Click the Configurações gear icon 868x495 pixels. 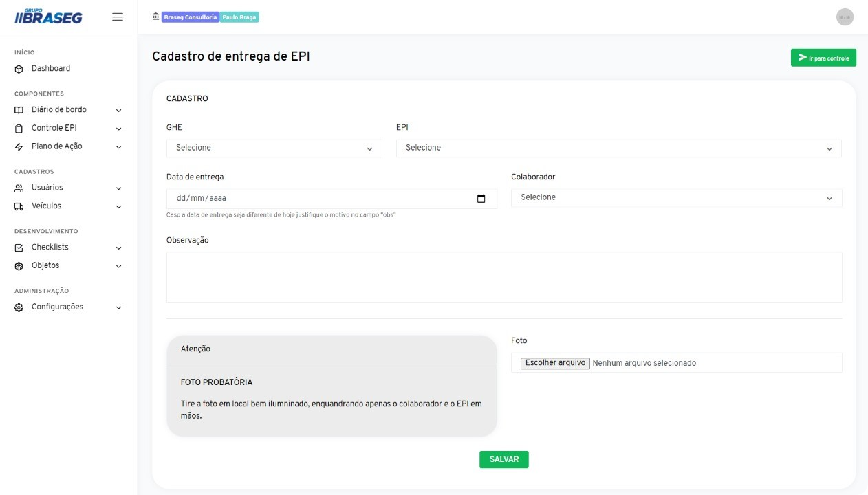tap(19, 307)
